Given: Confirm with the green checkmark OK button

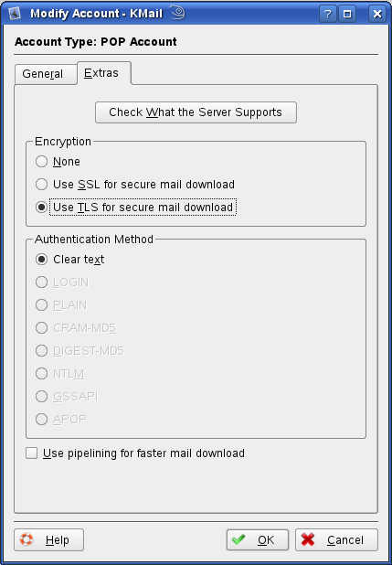Looking at the screenshot, I should [258, 539].
